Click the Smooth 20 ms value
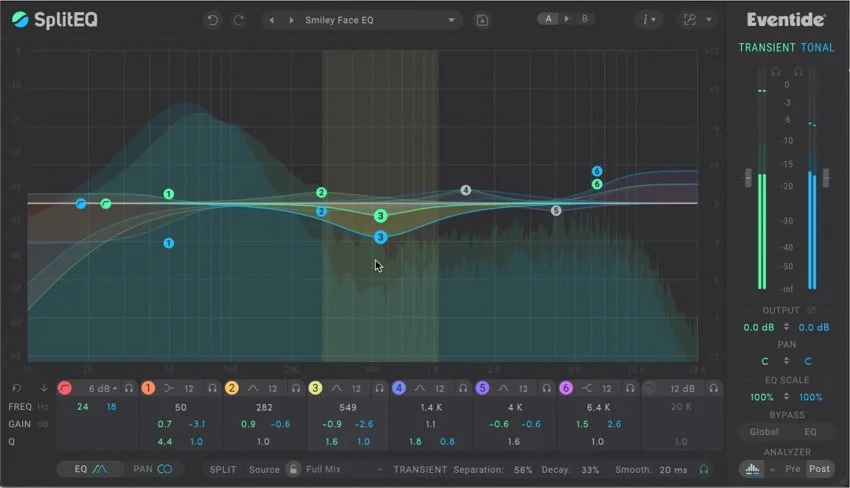Viewport: 850px width, 488px height. coord(673,470)
